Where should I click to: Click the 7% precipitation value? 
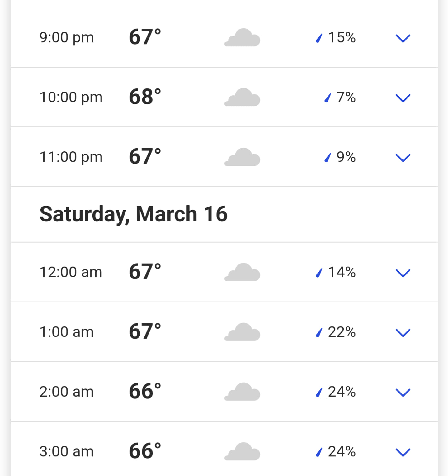346,97
